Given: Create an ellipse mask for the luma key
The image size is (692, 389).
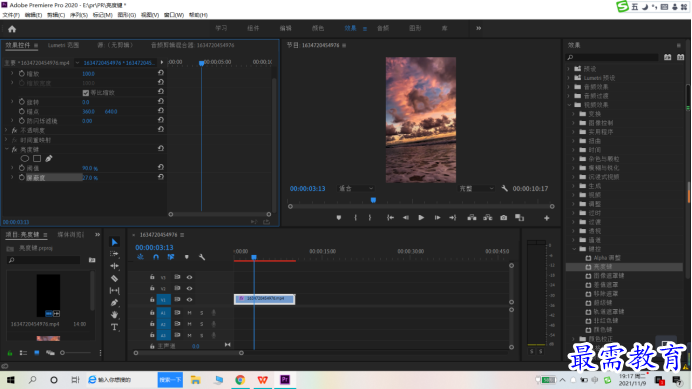Looking at the screenshot, I should (25, 159).
